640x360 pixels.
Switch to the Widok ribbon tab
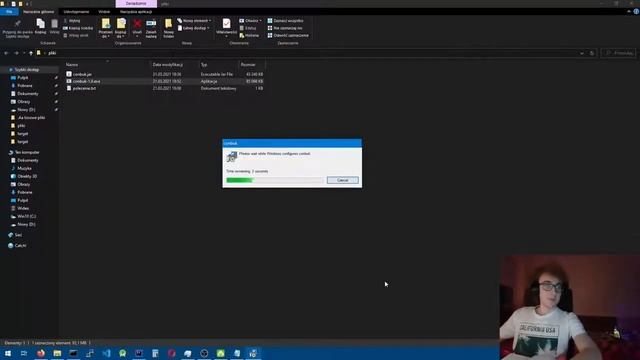(x=104, y=12)
